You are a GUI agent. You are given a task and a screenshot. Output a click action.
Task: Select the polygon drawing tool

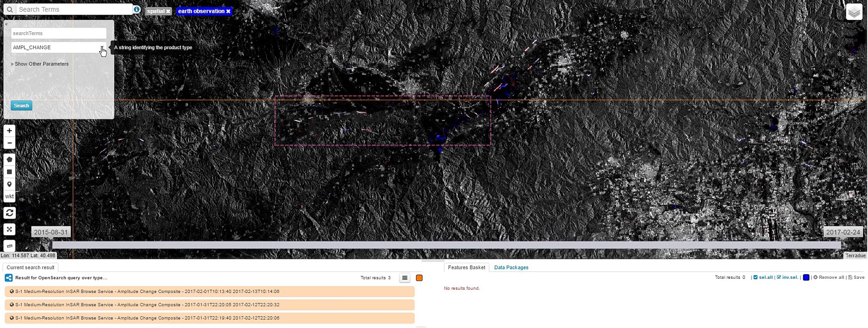tap(9, 160)
